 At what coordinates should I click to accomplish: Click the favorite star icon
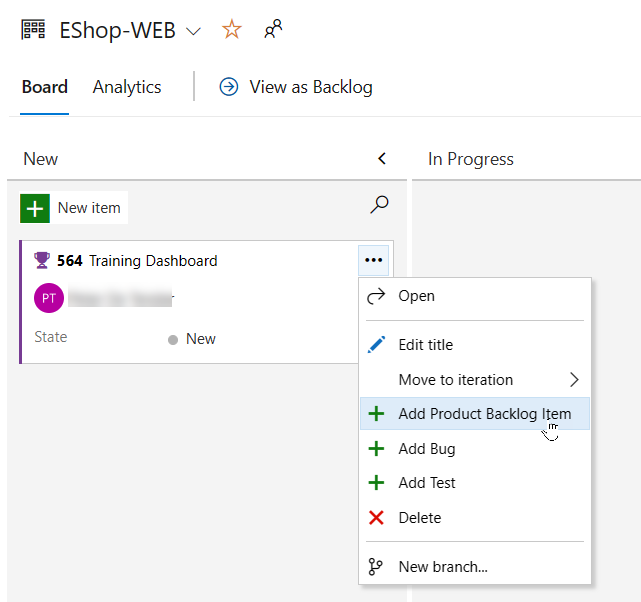pos(232,30)
